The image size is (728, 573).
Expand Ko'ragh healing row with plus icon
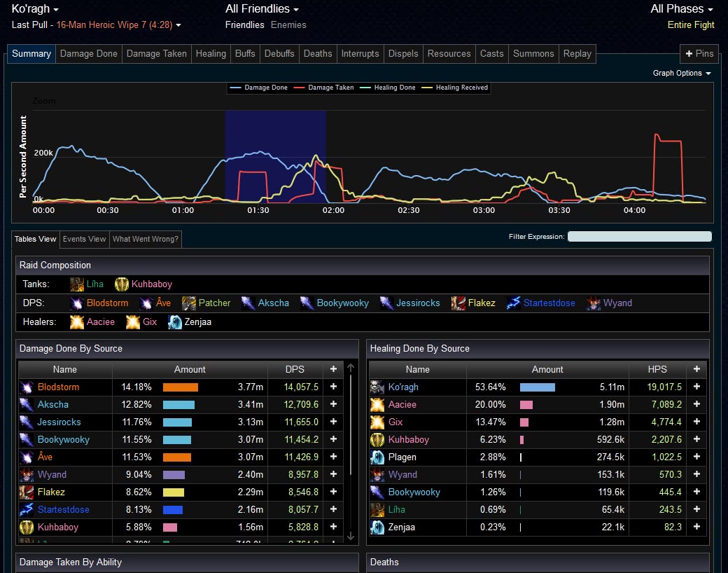pos(696,387)
